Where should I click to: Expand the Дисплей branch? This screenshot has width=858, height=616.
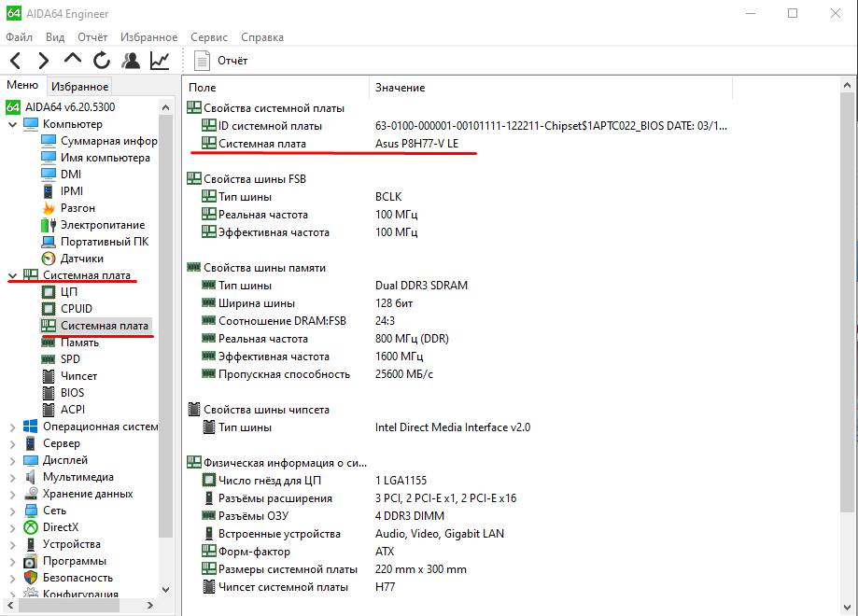click(12, 461)
